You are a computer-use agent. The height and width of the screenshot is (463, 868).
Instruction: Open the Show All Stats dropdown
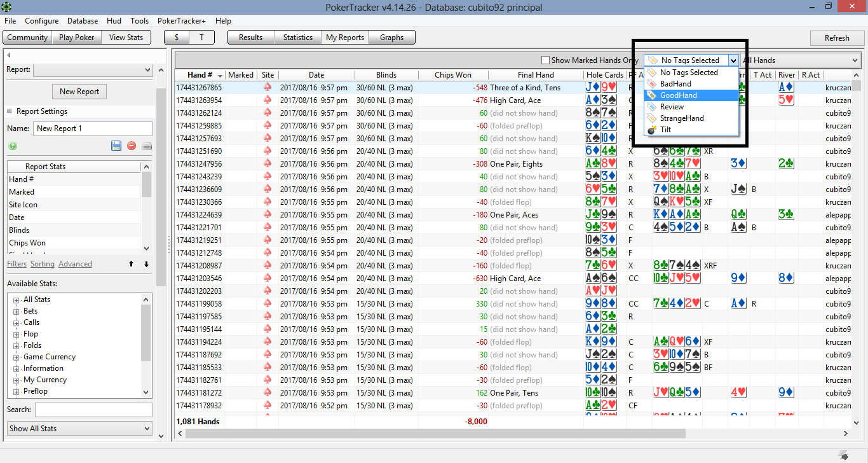[79, 429]
